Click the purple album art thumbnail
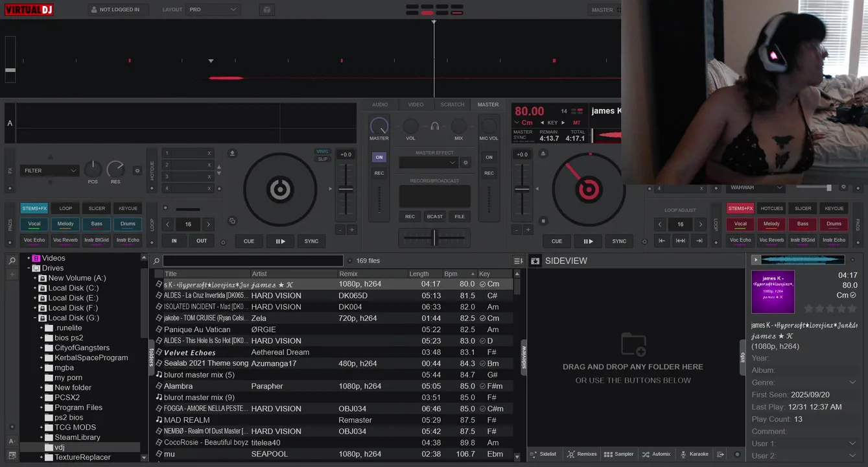Viewport: 868px width, 467px height. pyautogui.click(x=773, y=292)
